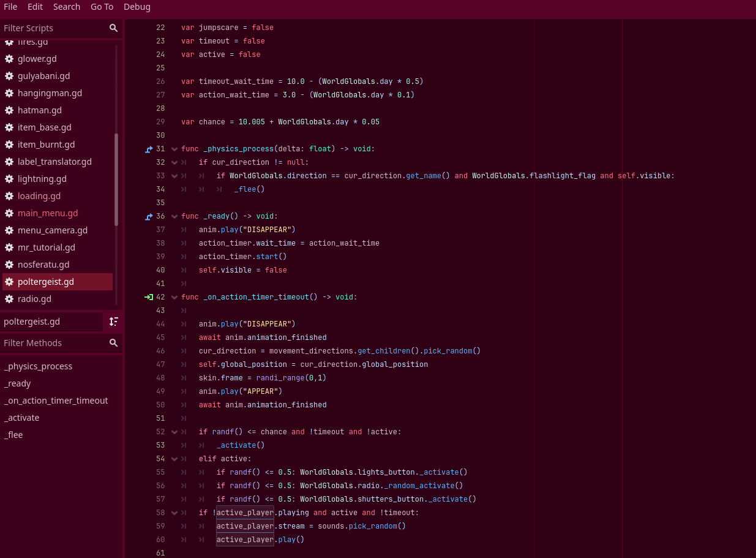
Task: Click gear icon next to lightning.gd
Action: pyautogui.click(x=9, y=179)
